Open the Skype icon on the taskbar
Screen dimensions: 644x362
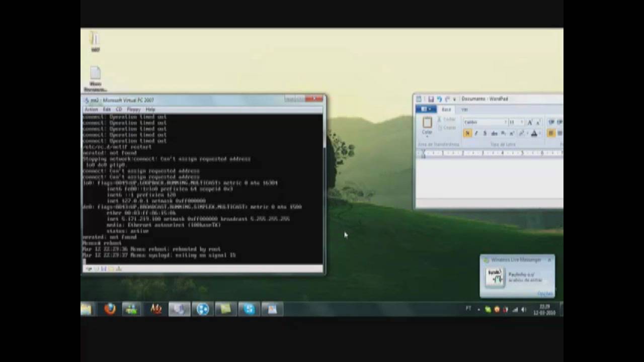[x=249, y=309]
